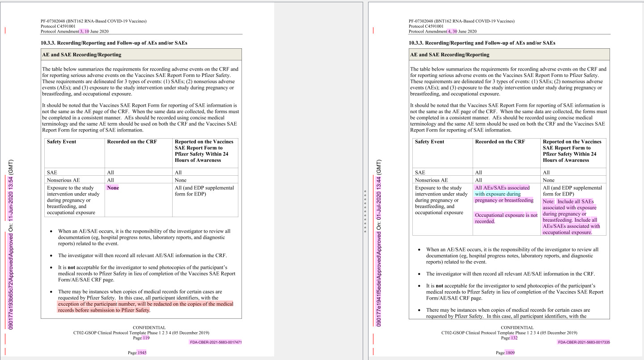Screen dimensions: 644x360
Task: Click "The investigator will then record" bullet, Amendment 4 page
Action: click(x=510, y=274)
